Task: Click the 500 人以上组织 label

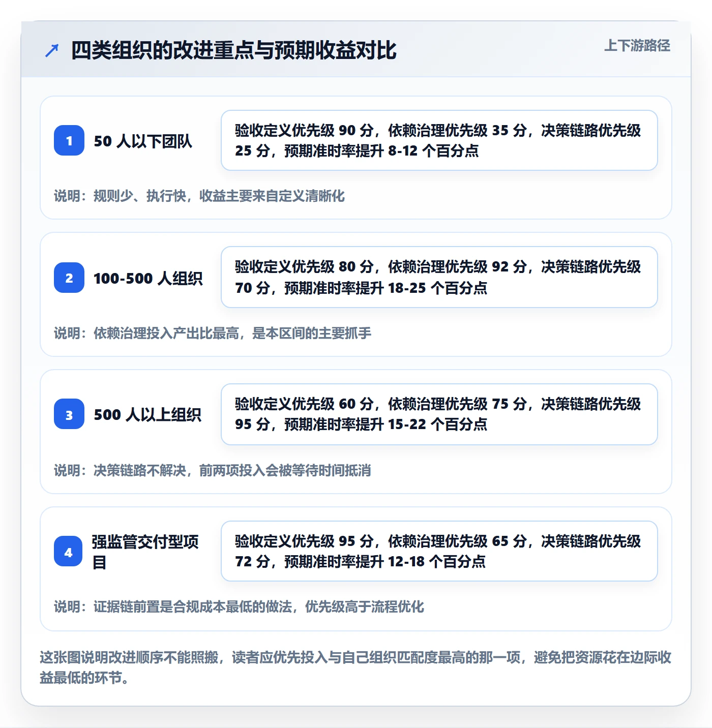Action: tap(147, 415)
